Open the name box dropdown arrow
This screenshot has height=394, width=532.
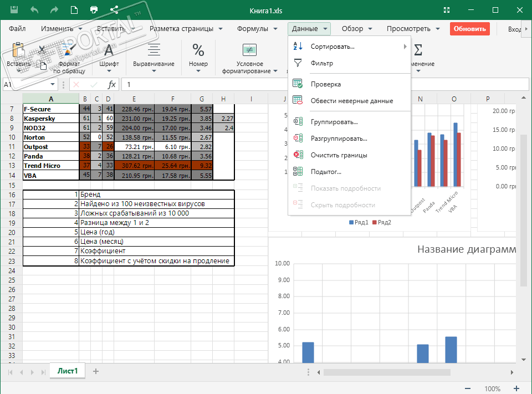point(53,84)
